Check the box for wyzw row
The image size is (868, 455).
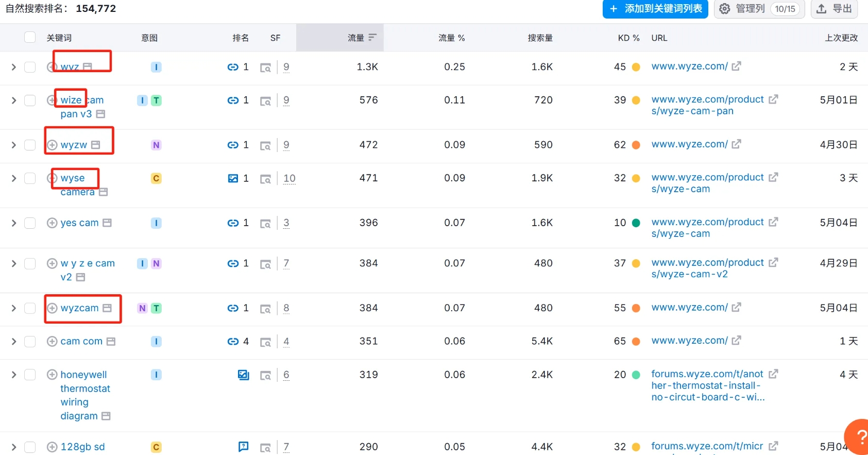pyautogui.click(x=30, y=145)
